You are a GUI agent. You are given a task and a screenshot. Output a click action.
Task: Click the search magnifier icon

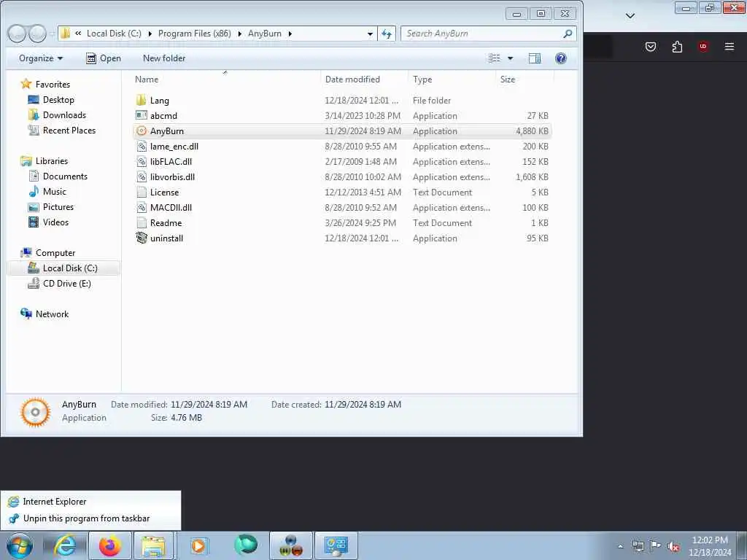coord(568,34)
